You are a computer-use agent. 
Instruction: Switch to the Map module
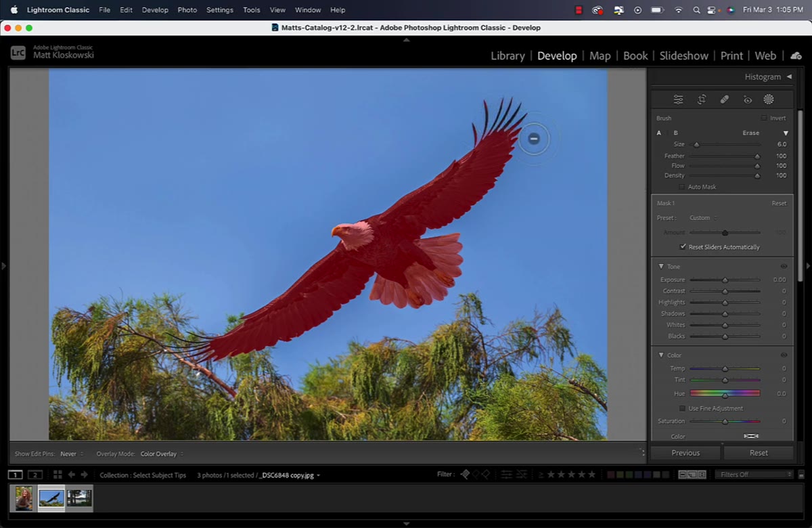[x=600, y=56]
